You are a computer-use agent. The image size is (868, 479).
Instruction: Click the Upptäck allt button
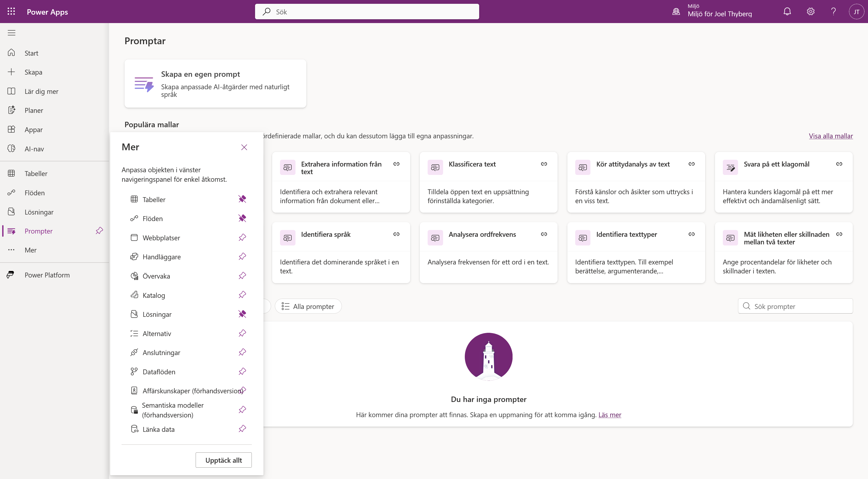(x=223, y=460)
